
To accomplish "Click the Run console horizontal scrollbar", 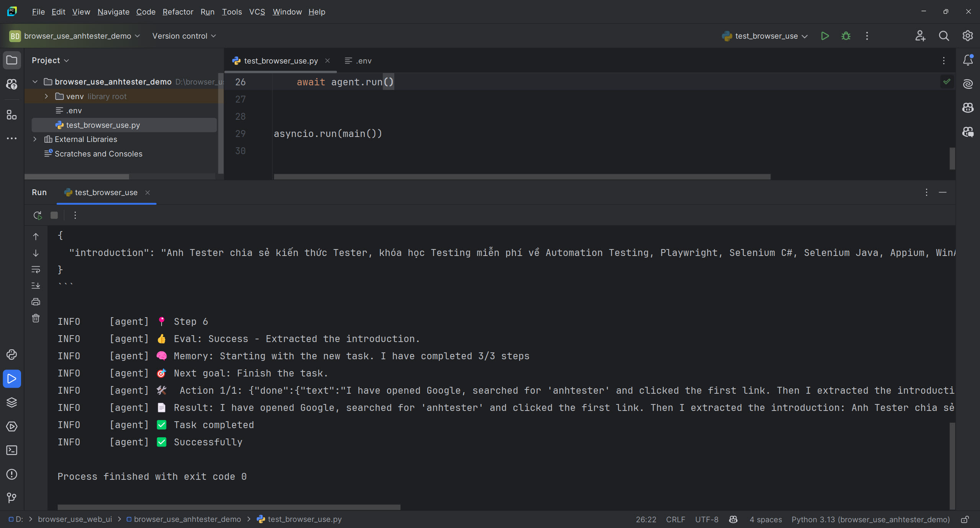I will click(229, 507).
